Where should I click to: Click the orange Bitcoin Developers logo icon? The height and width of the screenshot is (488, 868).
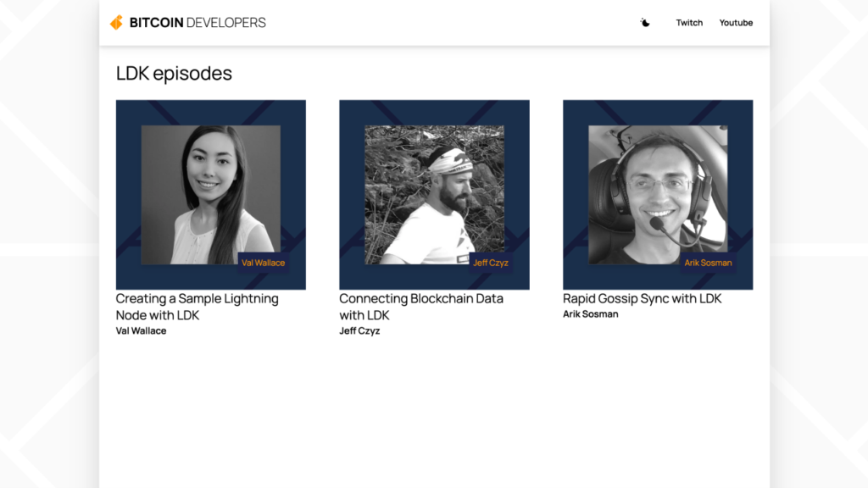coord(116,22)
